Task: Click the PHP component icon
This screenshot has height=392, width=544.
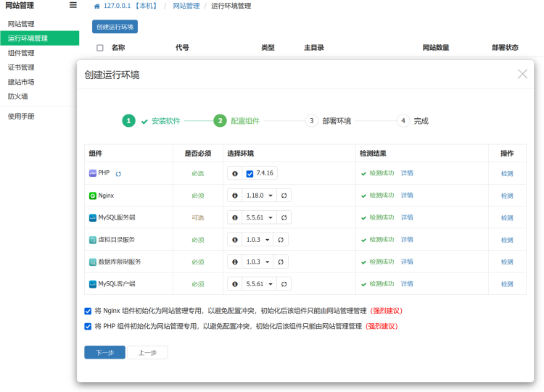Action: 93,173
